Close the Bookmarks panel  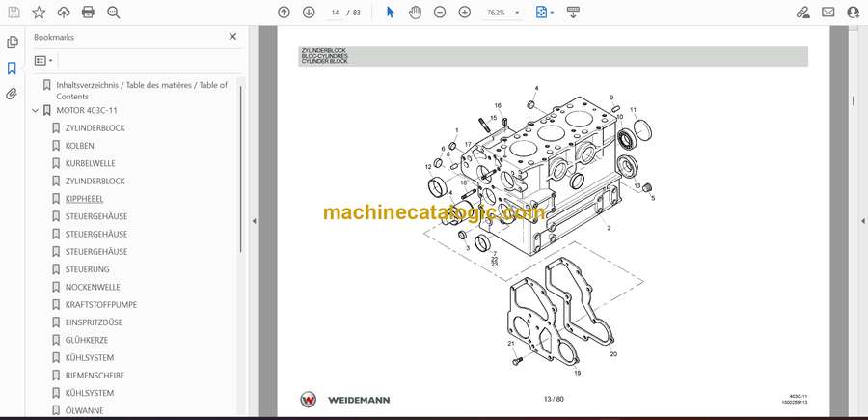(x=232, y=37)
